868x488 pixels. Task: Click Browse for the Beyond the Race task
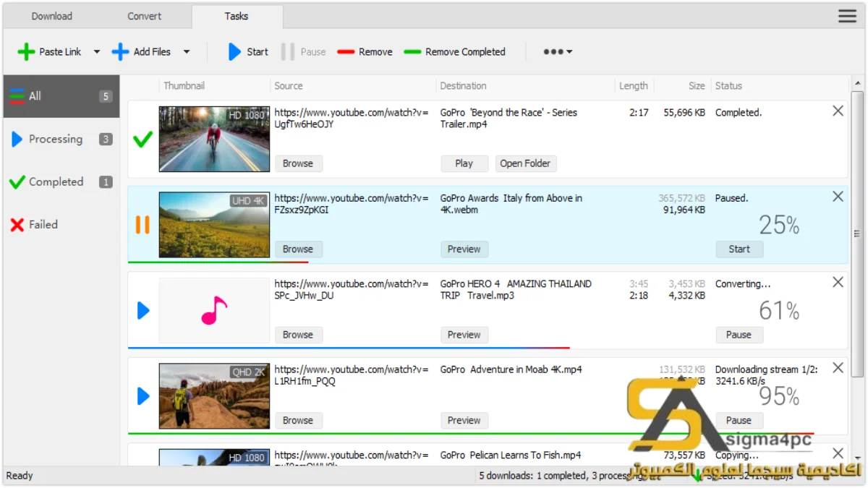click(298, 163)
